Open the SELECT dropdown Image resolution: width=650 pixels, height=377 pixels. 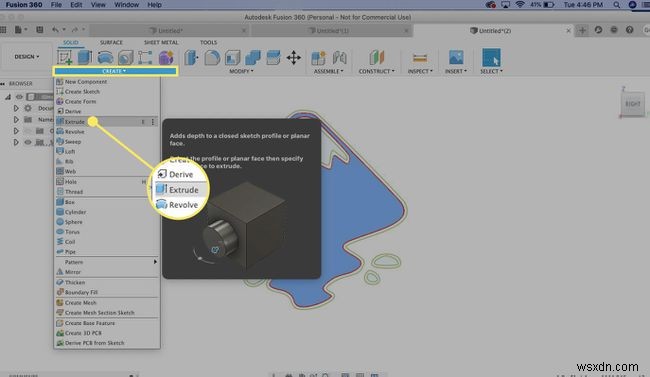click(491, 71)
